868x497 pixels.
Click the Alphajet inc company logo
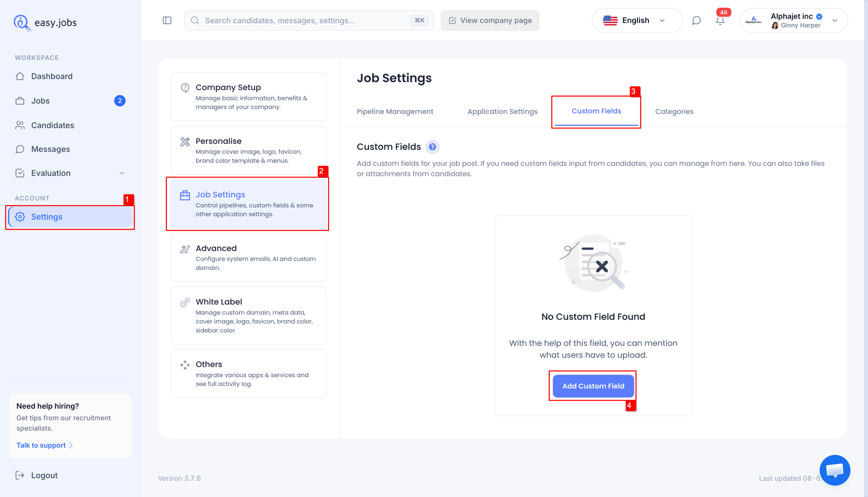coord(754,20)
